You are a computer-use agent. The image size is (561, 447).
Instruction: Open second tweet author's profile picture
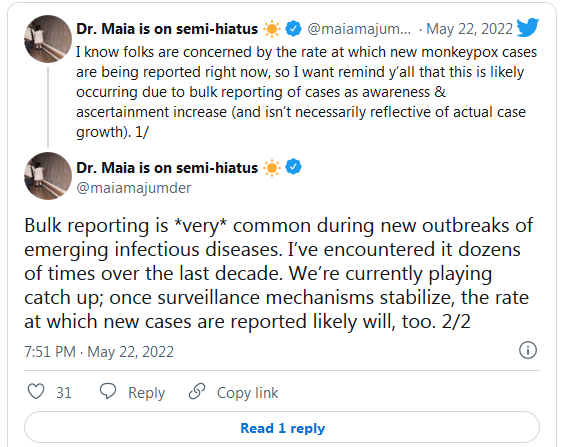48,176
